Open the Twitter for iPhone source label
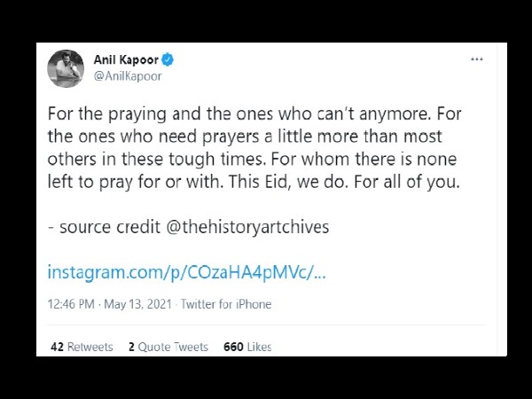 pyautogui.click(x=226, y=304)
